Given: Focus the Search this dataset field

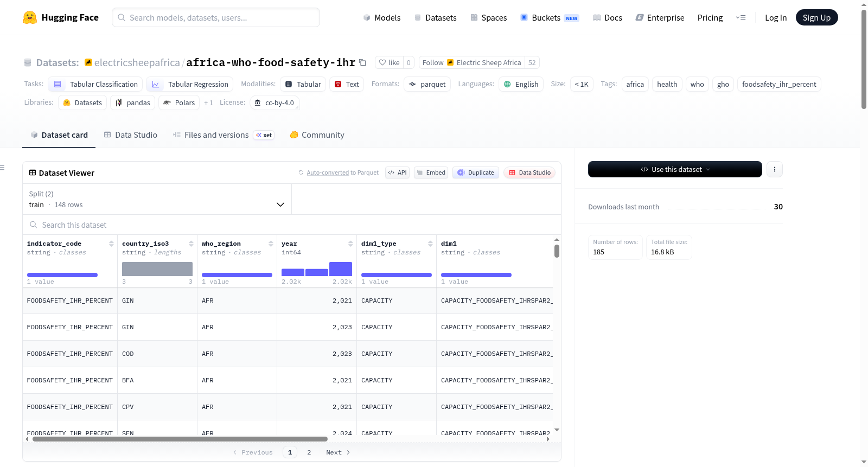Looking at the screenshot, I should (x=292, y=225).
